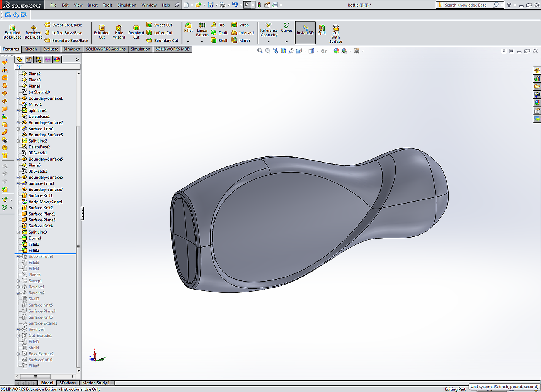
Task: Toggle the Instant3D mode button
Action: 305,30
